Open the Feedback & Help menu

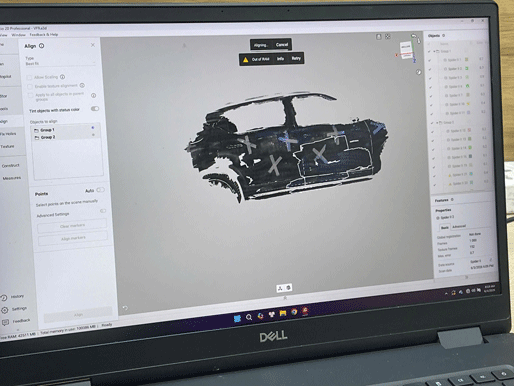(x=44, y=34)
